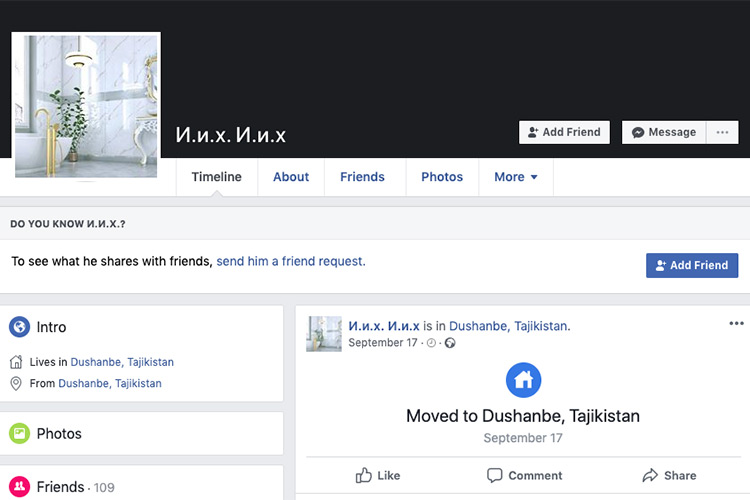The height and width of the screenshot is (500, 750).
Task: Click gray 'September 17' under life event
Action: point(523,438)
